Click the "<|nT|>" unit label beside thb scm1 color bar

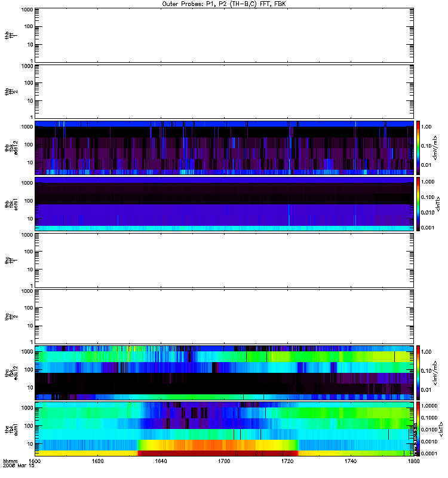coord(438,204)
